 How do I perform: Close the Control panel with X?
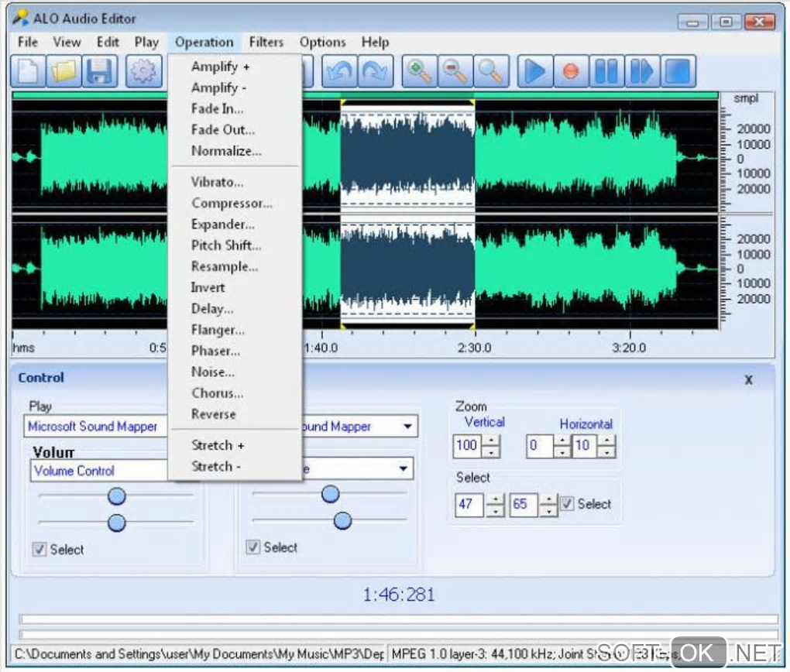(x=748, y=380)
